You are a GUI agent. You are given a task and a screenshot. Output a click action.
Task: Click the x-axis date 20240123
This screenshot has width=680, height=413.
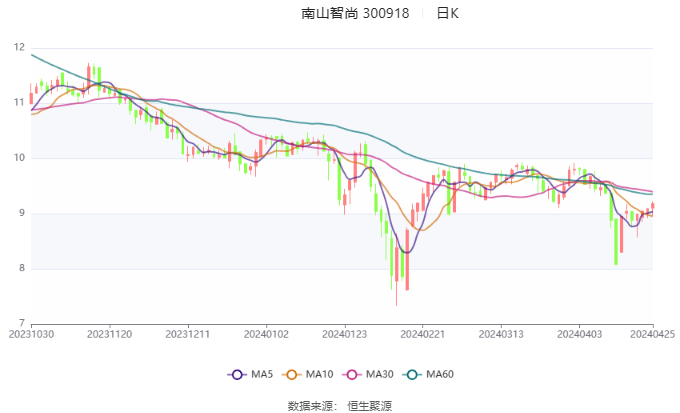click(344, 334)
